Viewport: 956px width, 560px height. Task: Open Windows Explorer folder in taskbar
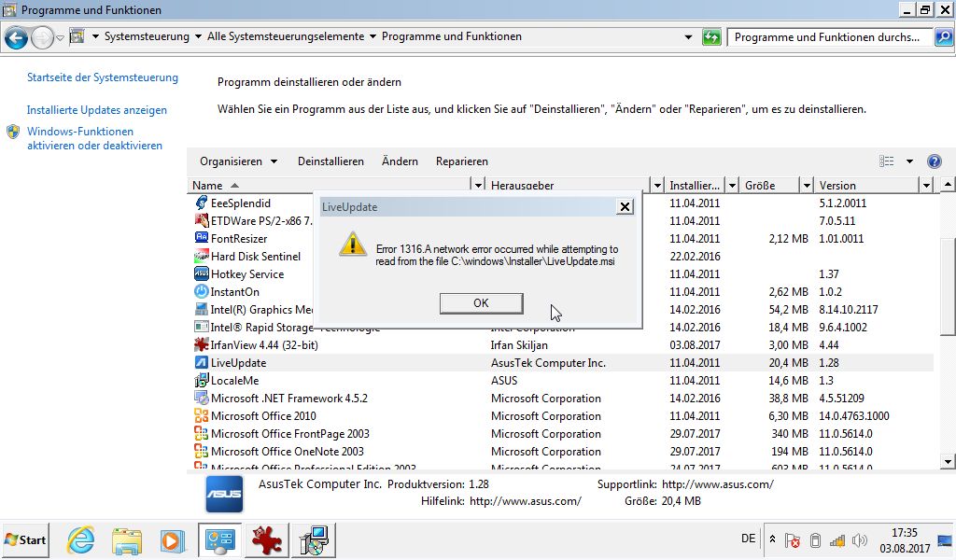(x=126, y=540)
